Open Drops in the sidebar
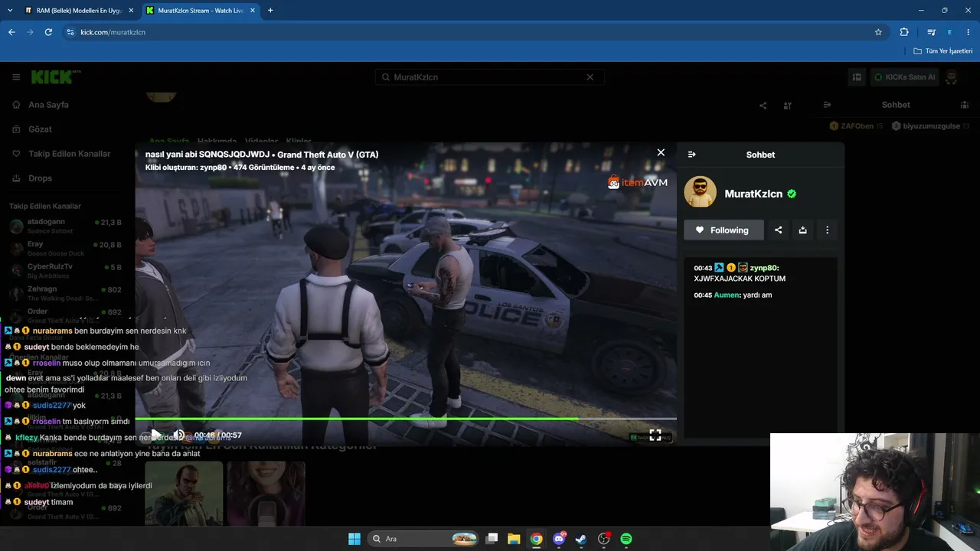The height and width of the screenshot is (551, 980). 40,178
